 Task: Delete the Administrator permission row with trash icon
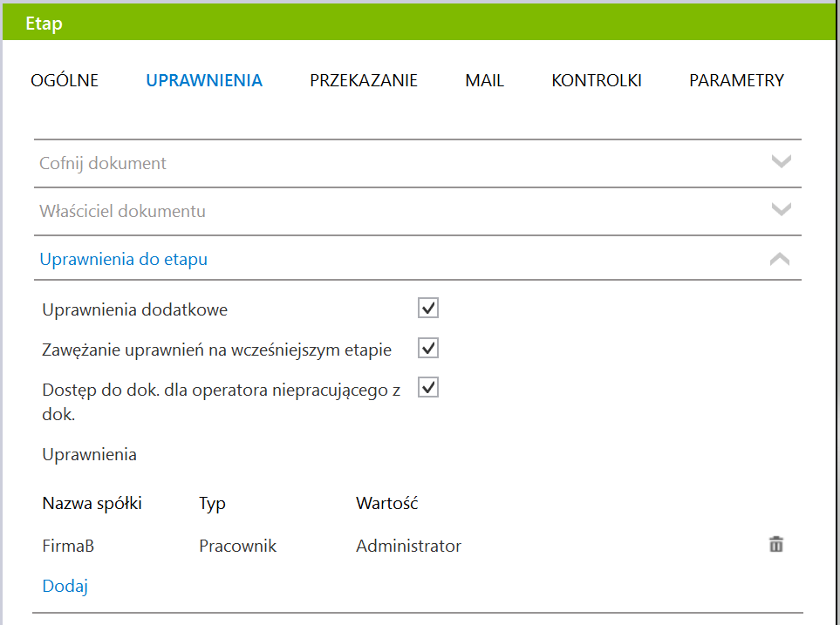775,544
